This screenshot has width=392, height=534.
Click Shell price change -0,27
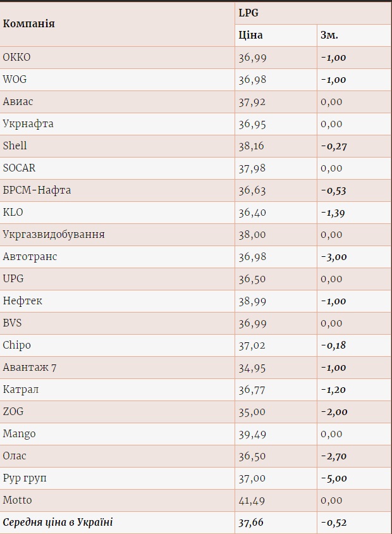(x=334, y=146)
